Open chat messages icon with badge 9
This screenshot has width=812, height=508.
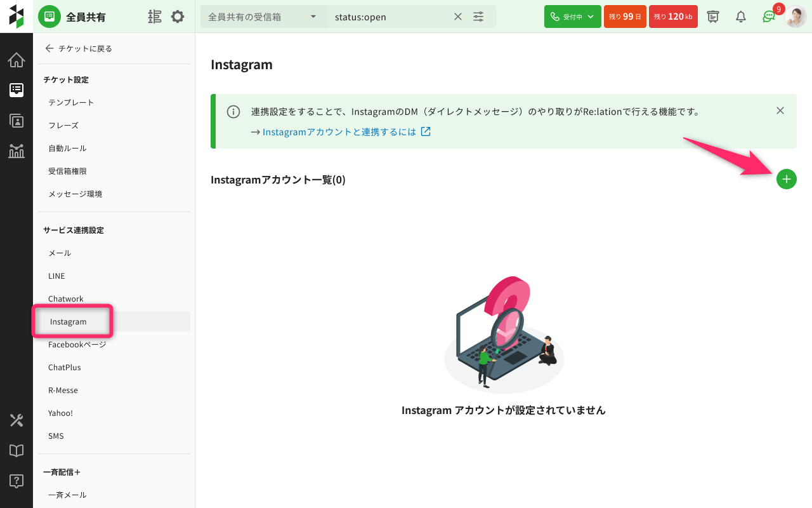click(768, 17)
